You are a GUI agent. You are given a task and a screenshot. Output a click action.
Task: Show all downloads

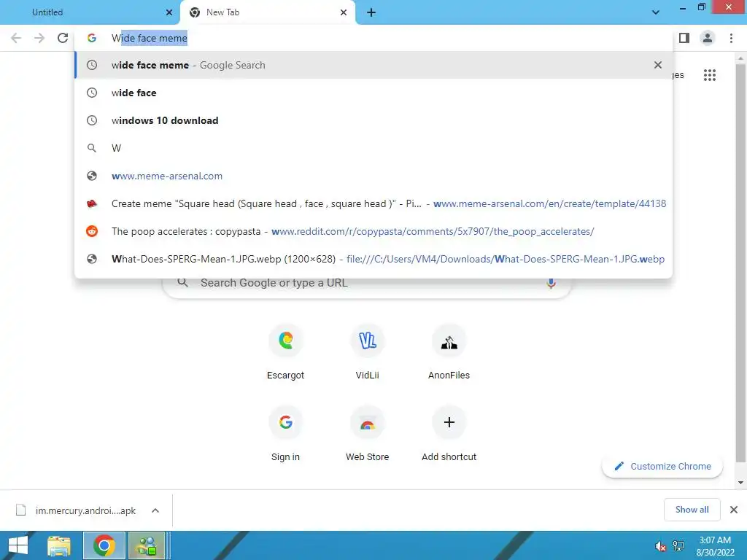[692, 510]
